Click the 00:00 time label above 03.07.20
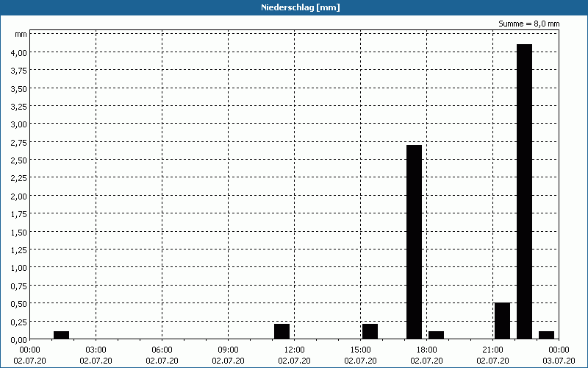The image size is (588, 368). click(x=559, y=350)
